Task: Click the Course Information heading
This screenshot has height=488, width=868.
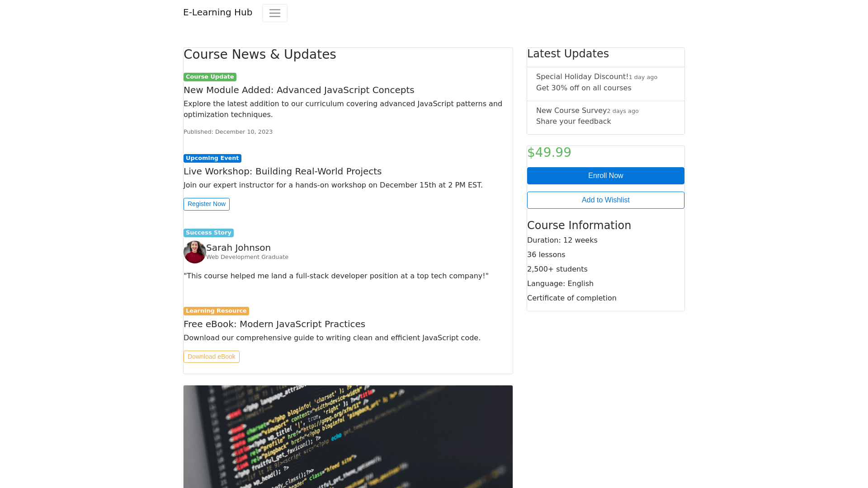Action: coord(579,225)
